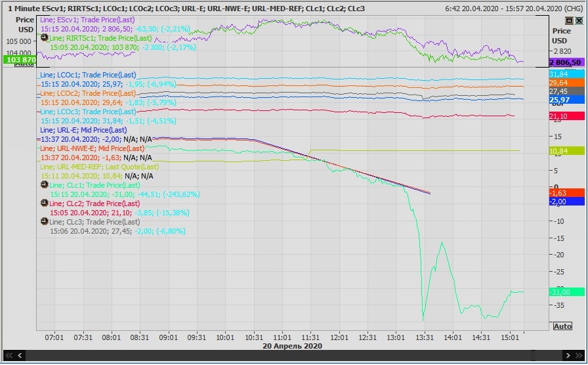Select the blue -2,00 price tag

coord(566,202)
